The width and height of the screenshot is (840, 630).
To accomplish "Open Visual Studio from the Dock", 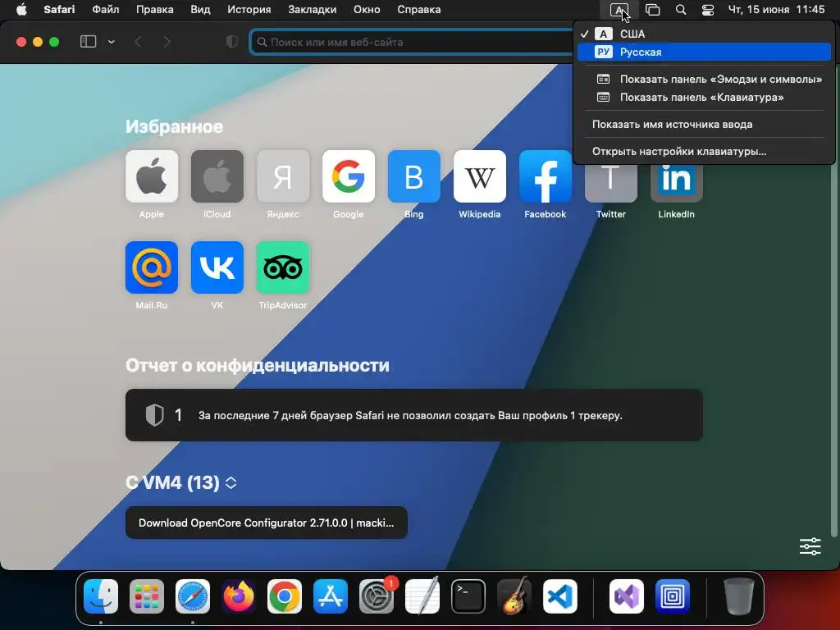I will click(x=626, y=596).
